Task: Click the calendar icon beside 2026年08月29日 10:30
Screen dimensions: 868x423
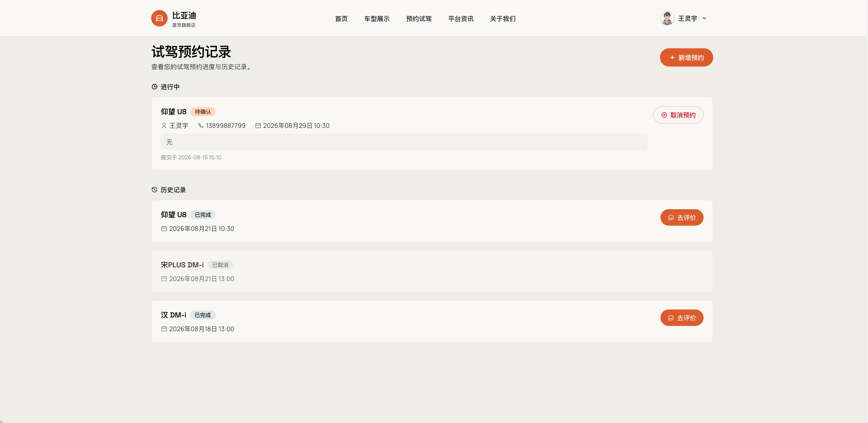Action: tap(258, 126)
